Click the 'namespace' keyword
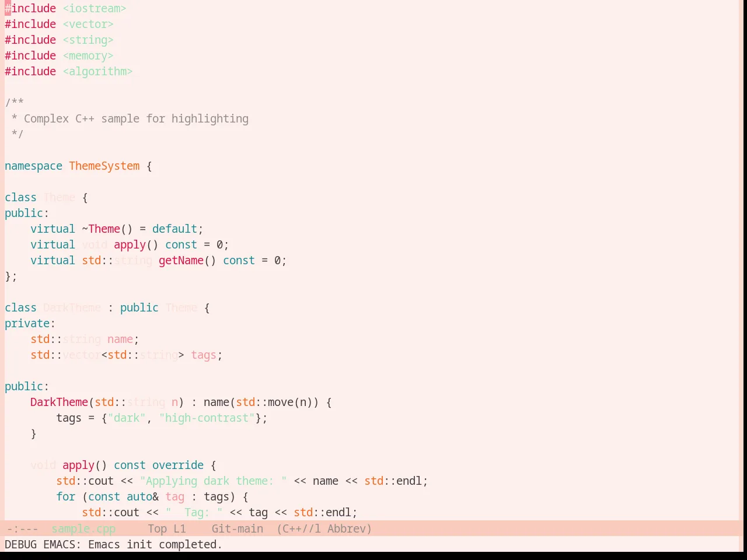This screenshot has height=560, width=747. coord(33,166)
